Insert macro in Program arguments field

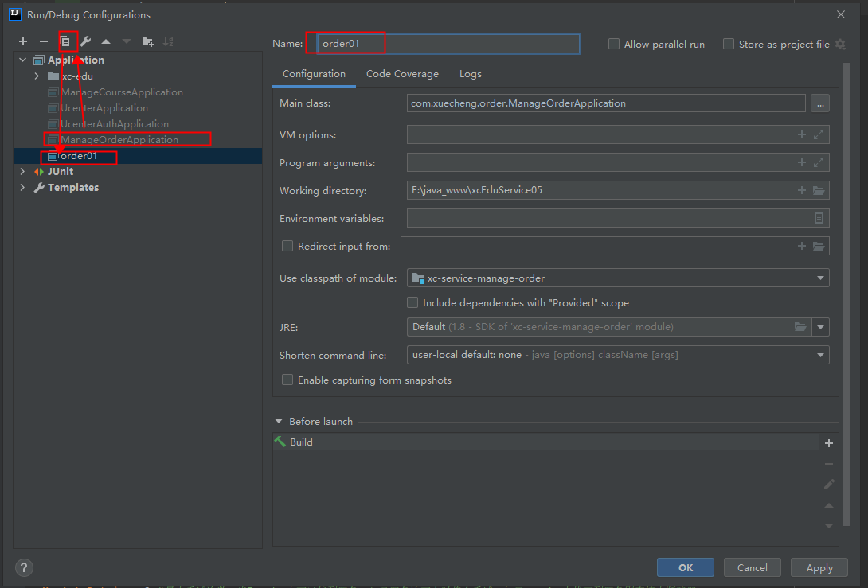point(802,162)
